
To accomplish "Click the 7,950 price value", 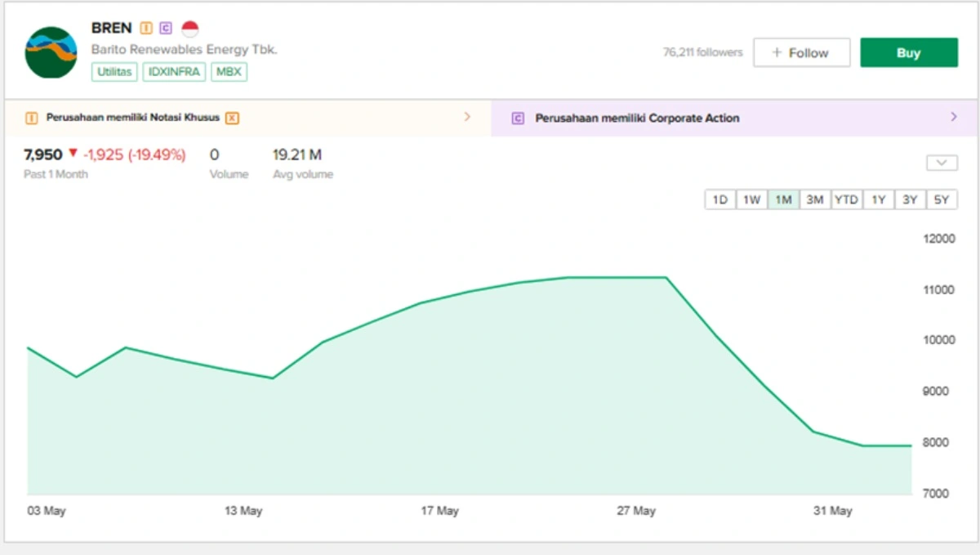I will [43, 154].
